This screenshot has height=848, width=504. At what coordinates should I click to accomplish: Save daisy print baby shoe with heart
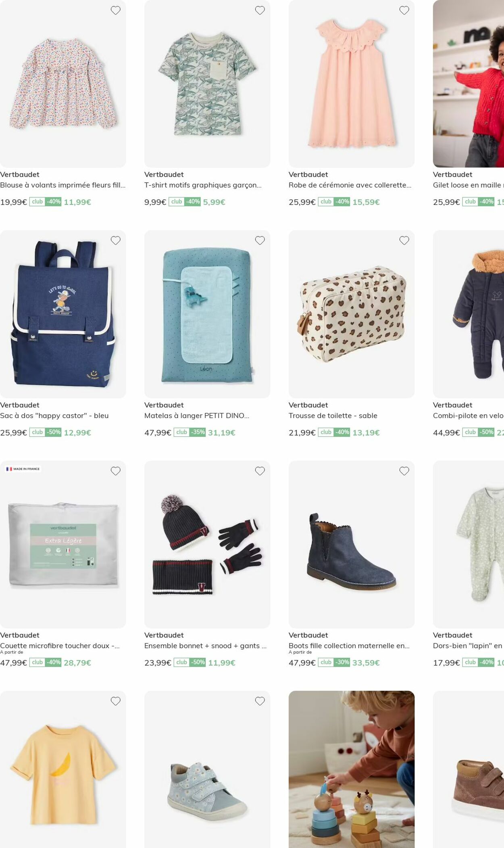point(260,701)
